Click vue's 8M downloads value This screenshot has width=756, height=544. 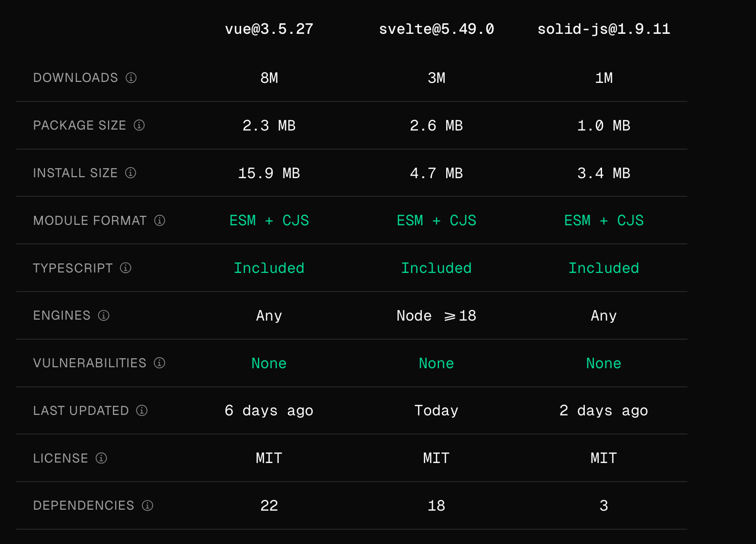pos(269,78)
